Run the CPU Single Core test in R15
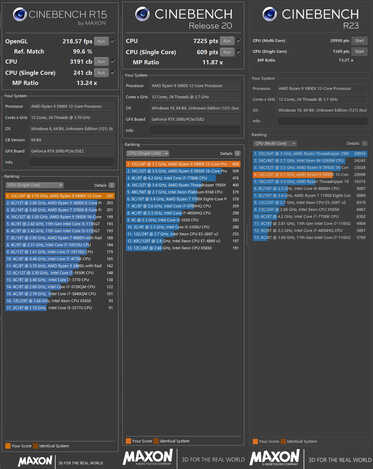This screenshot has height=469, width=373. pos(101,73)
